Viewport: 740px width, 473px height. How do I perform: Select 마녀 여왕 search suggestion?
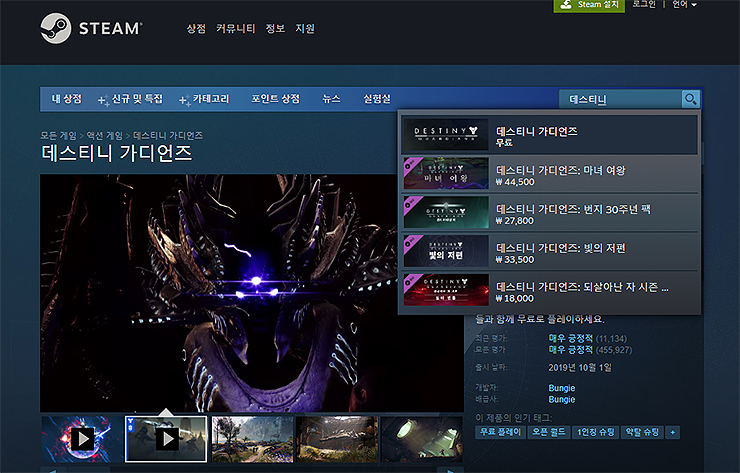550,174
